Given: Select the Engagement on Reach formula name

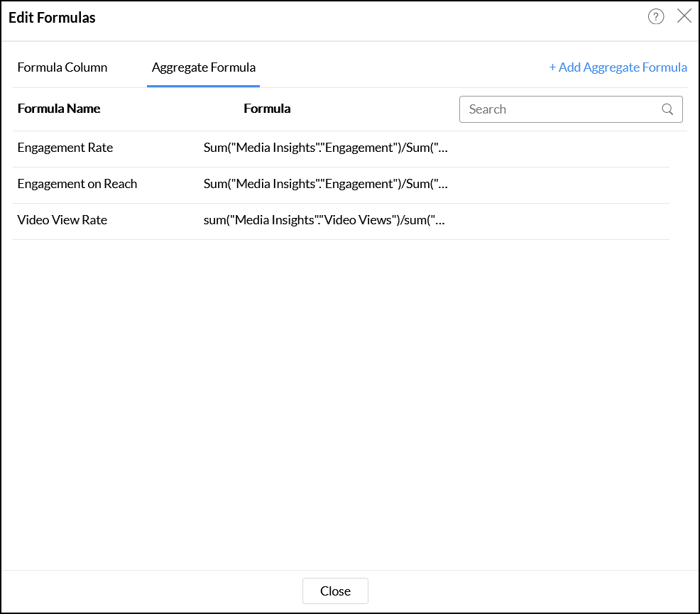Looking at the screenshot, I should point(77,184).
